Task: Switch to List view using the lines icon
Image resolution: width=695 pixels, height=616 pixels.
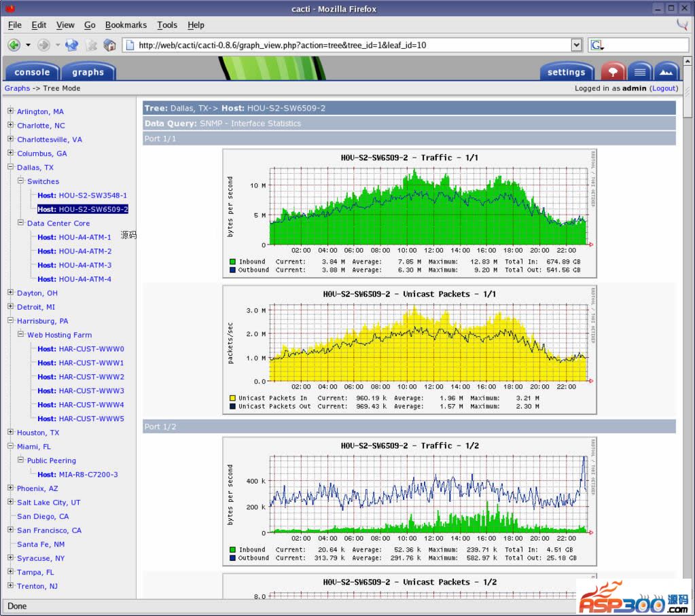Action: click(x=639, y=71)
